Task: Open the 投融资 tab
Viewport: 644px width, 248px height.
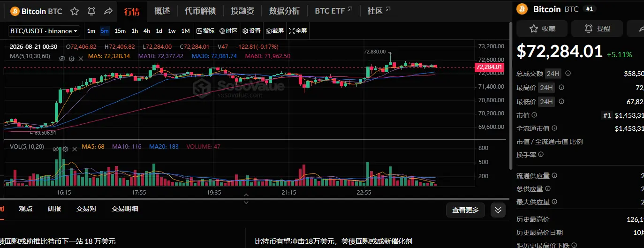Action: click(x=242, y=11)
